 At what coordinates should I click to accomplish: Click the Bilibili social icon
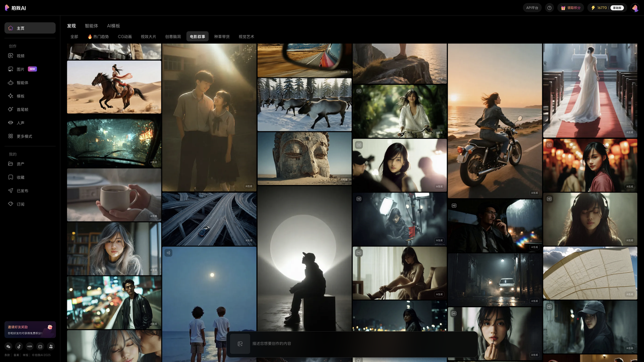40,346
